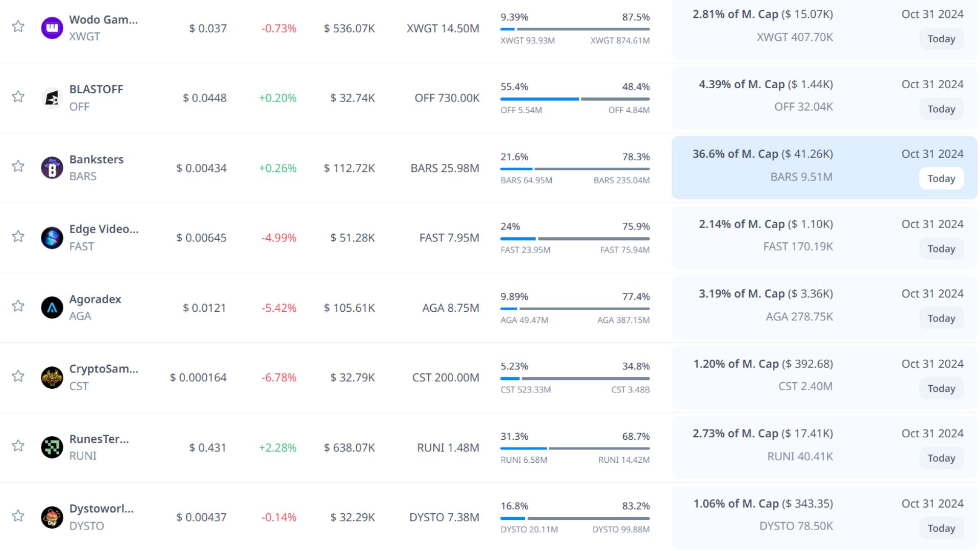Click the Agoradex AGA black logo
Image resolution: width=980 pixels, height=551 pixels.
click(x=52, y=308)
